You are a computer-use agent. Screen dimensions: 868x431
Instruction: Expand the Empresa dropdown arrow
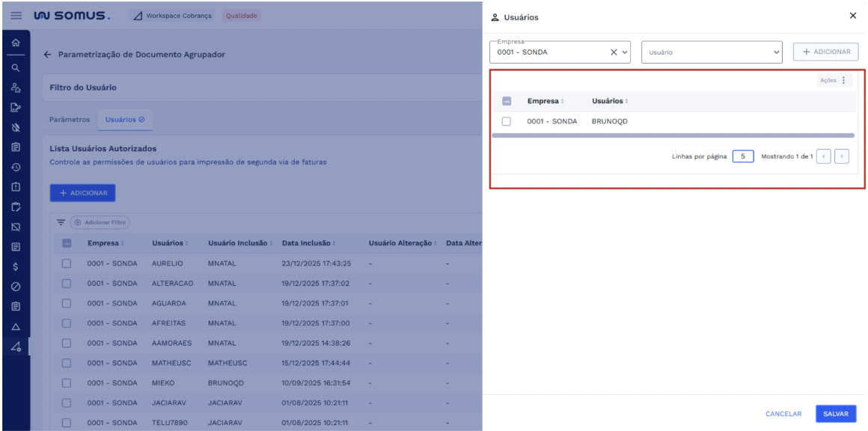[626, 52]
